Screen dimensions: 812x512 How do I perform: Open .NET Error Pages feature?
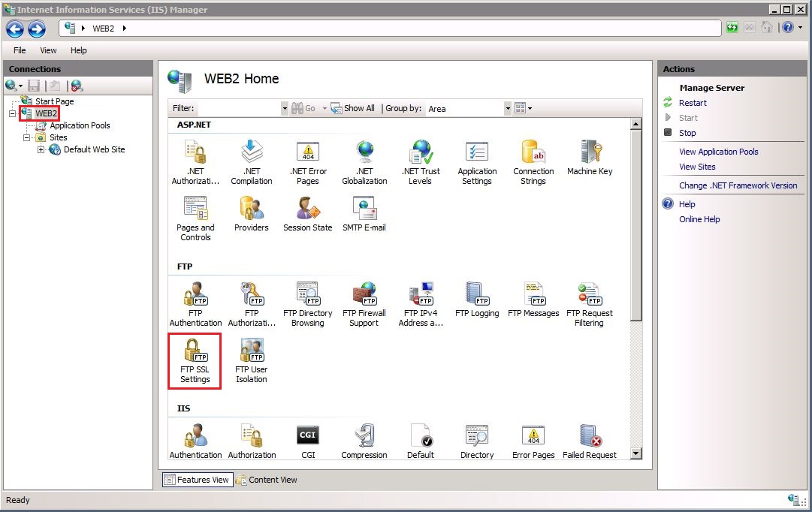[x=307, y=161]
